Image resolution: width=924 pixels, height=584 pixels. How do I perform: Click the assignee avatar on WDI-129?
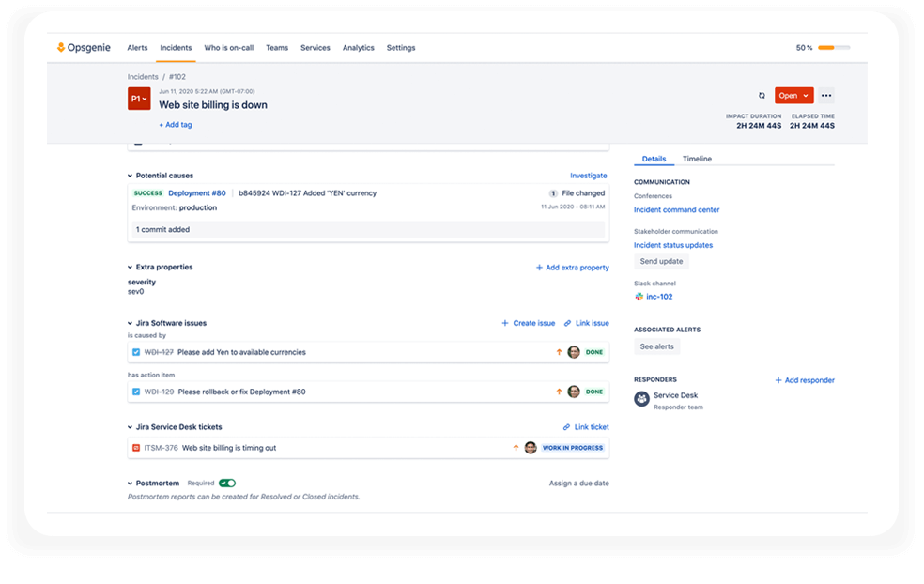572,392
